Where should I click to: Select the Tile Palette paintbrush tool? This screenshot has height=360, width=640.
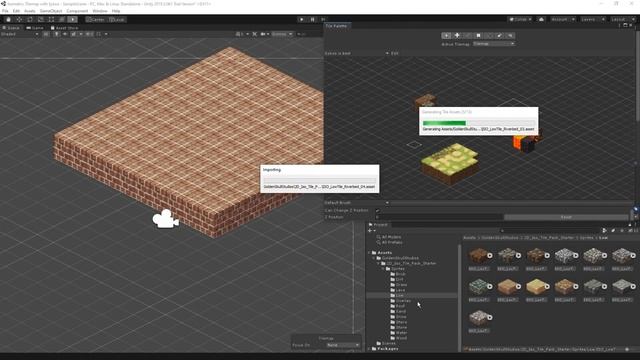click(468, 36)
